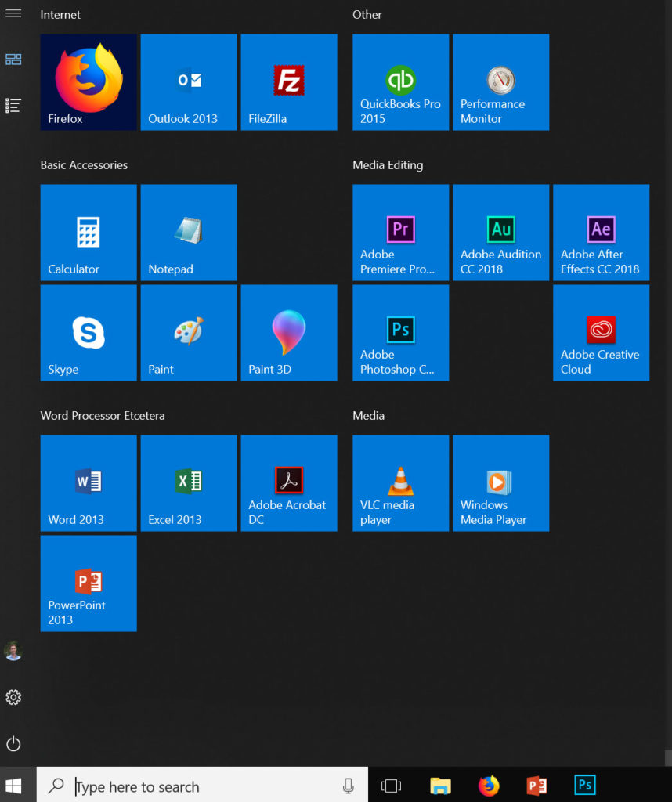Open PowerPoint 2013 tile
Image resolution: width=672 pixels, height=802 pixels.
click(89, 583)
